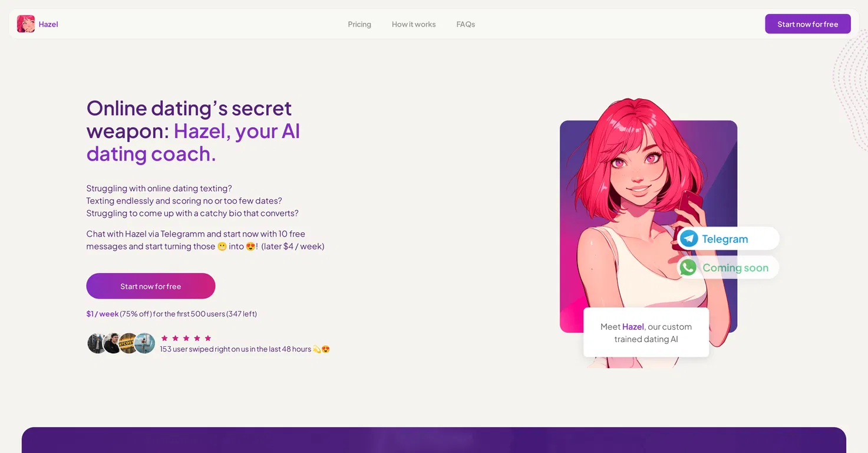Image resolution: width=868 pixels, height=453 pixels.
Task: Click the Hazel logo avatar icon
Action: tap(26, 24)
